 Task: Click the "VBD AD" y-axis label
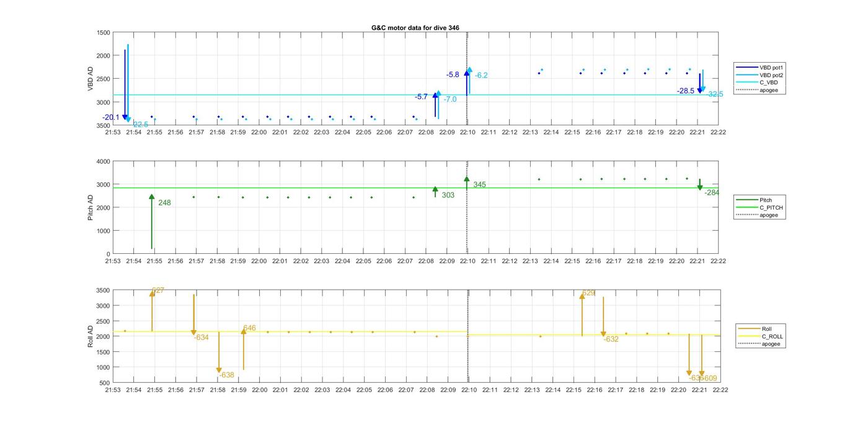(x=91, y=79)
